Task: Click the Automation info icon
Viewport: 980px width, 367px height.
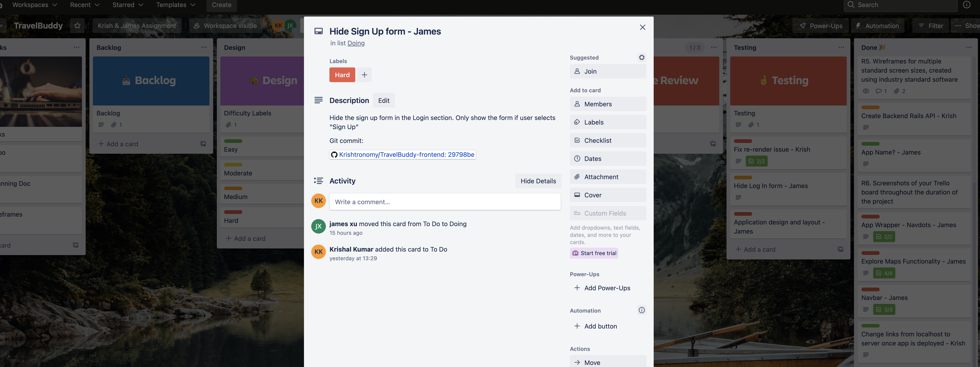Action: [641, 310]
